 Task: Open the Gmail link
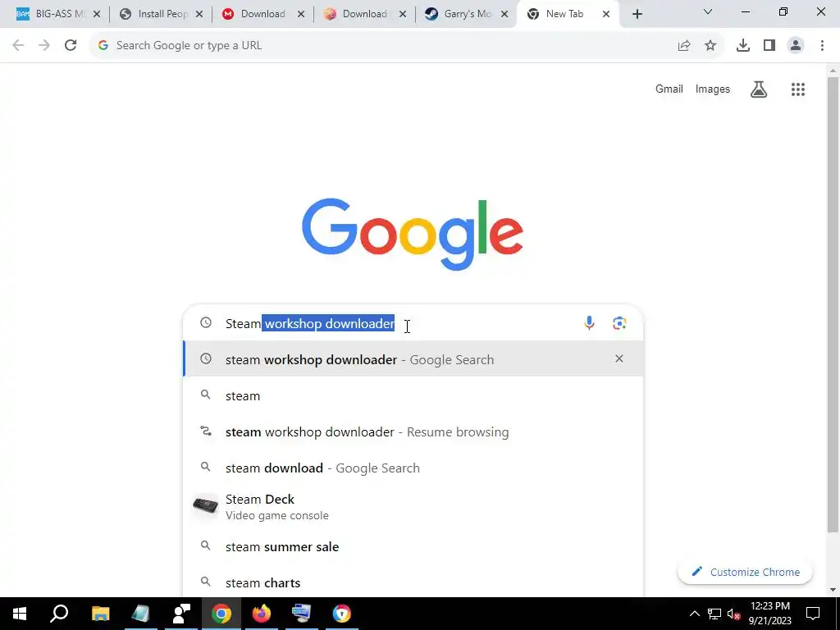[x=669, y=89]
